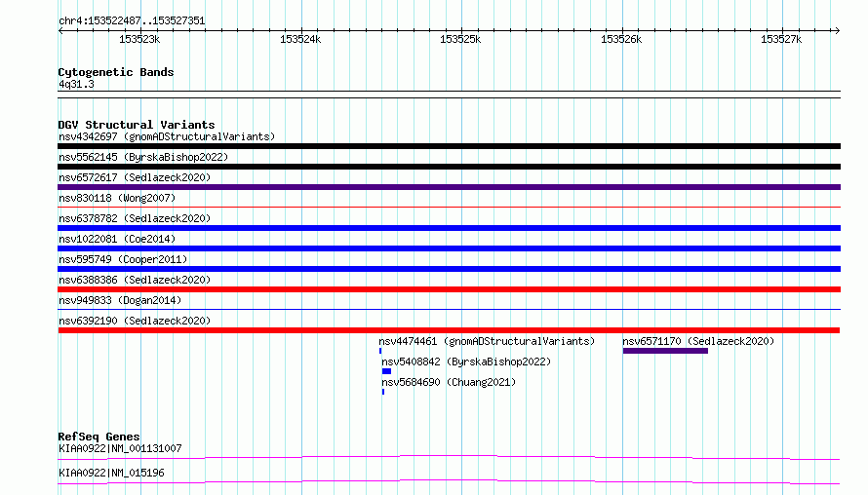Viewport: 868px width, 495px height.
Task: Open nsv4474461 gnomADStructuralVariants label
Action: 487,341
